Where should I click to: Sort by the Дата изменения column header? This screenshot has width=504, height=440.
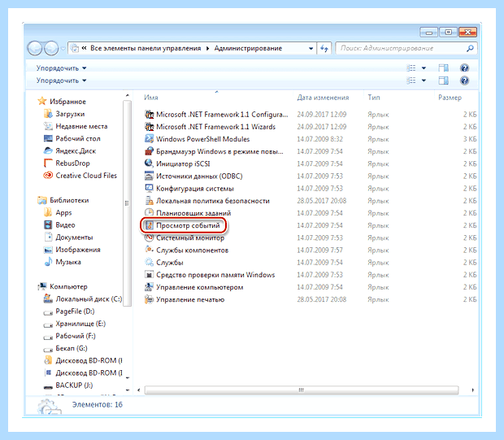pyautogui.click(x=323, y=98)
